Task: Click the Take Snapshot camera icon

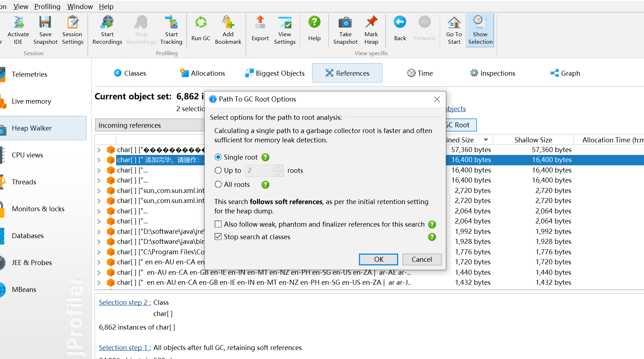Action: coord(345,23)
